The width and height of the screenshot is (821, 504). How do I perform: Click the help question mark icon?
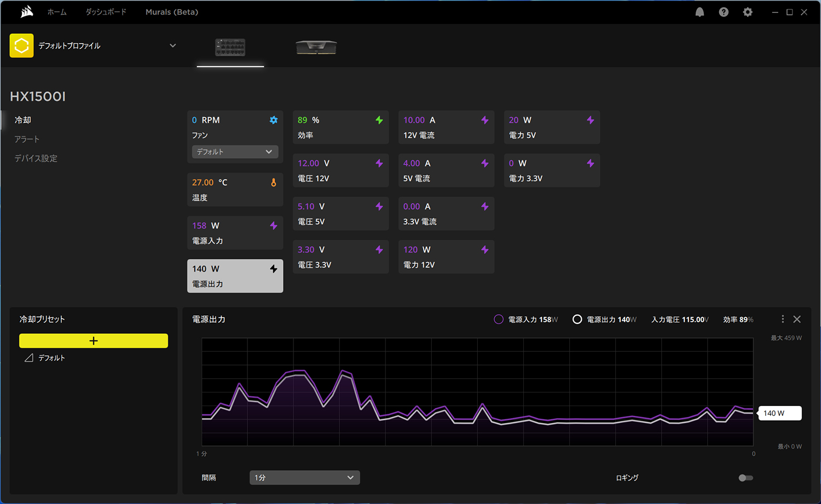(x=724, y=12)
